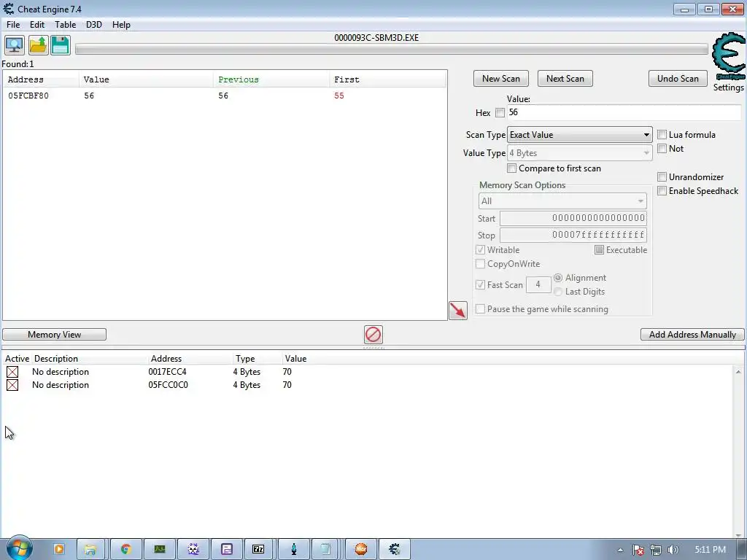Toggle the Not checkbox

pyautogui.click(x=662, y=149)
